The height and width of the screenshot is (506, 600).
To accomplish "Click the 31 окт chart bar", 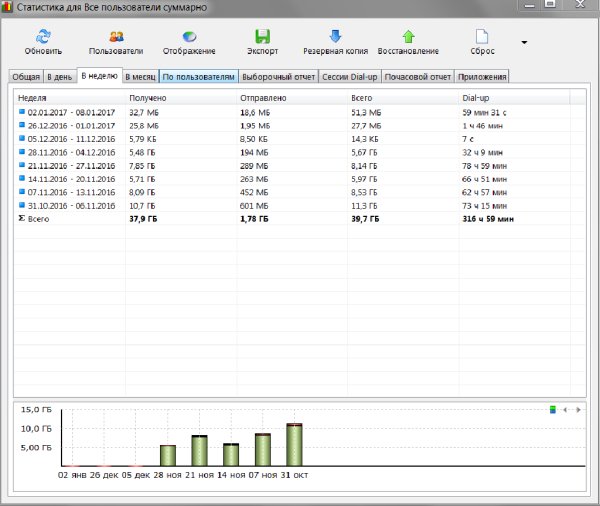I will coord(294,445).
